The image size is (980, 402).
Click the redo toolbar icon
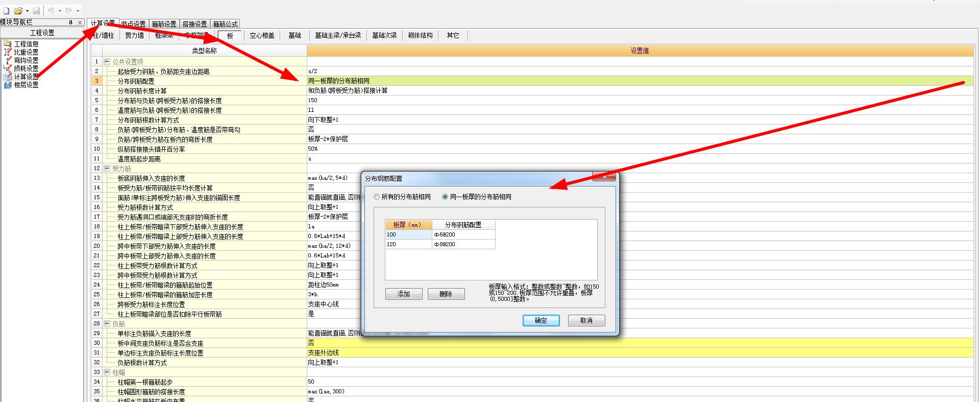pyautogui.click(x=69, y=11)
